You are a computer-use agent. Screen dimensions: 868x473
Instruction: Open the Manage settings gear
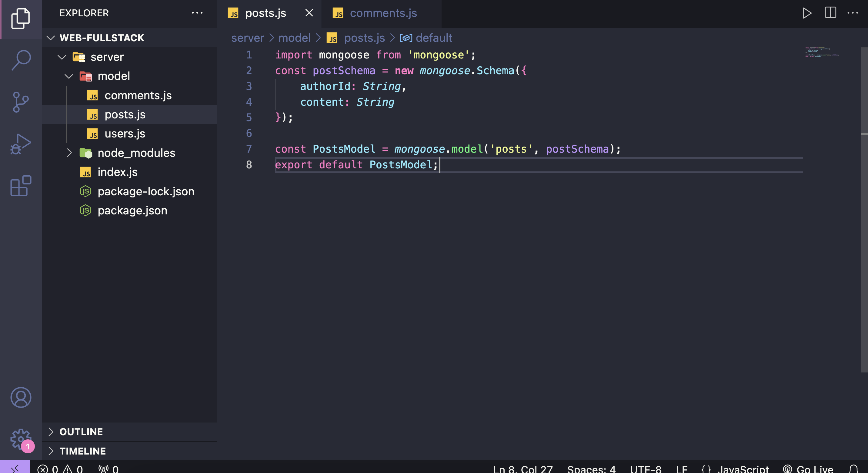coord(21,439)
